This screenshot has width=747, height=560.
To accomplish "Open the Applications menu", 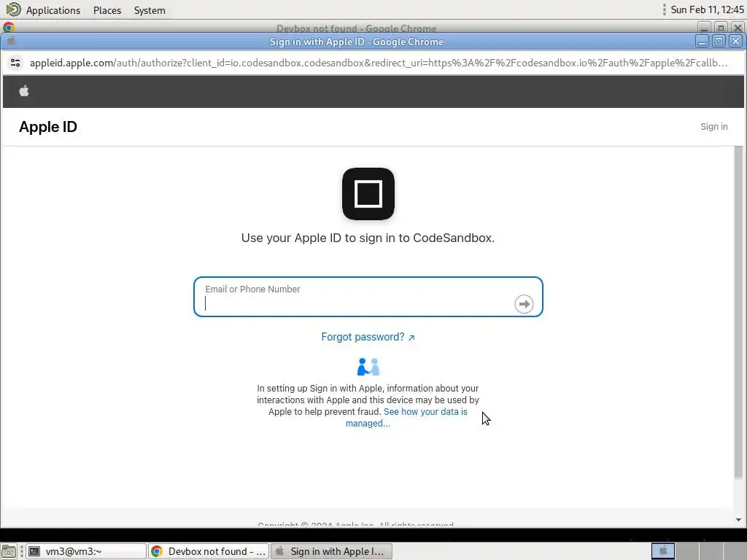I will [53, 10].
